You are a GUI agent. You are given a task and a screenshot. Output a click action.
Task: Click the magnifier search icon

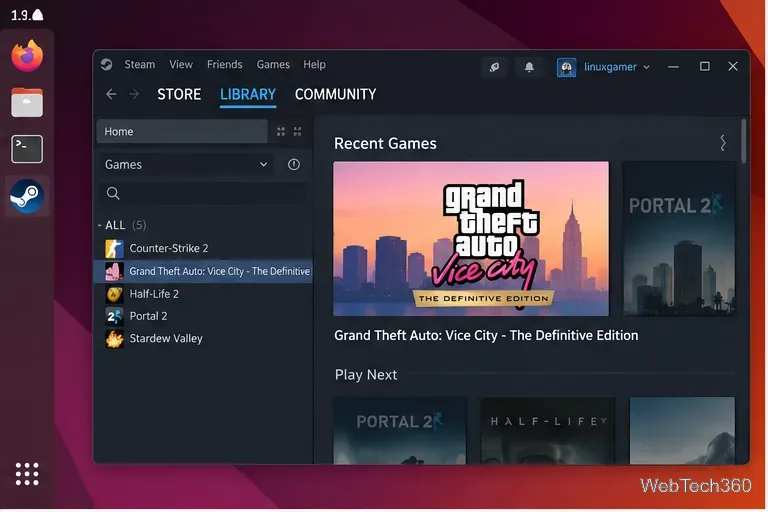point(113,194)
